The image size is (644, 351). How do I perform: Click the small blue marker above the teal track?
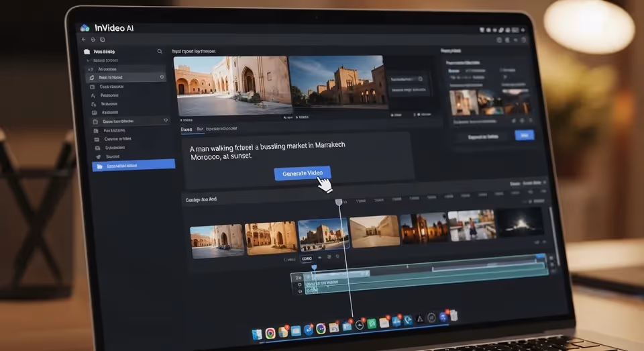click(x=314, y=268)
